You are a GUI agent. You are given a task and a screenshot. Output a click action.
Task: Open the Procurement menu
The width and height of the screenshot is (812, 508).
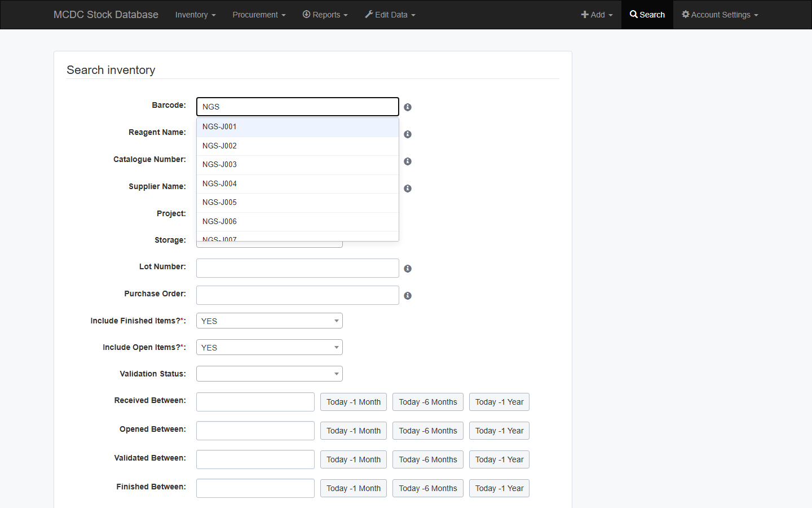(x=259, y=15)
